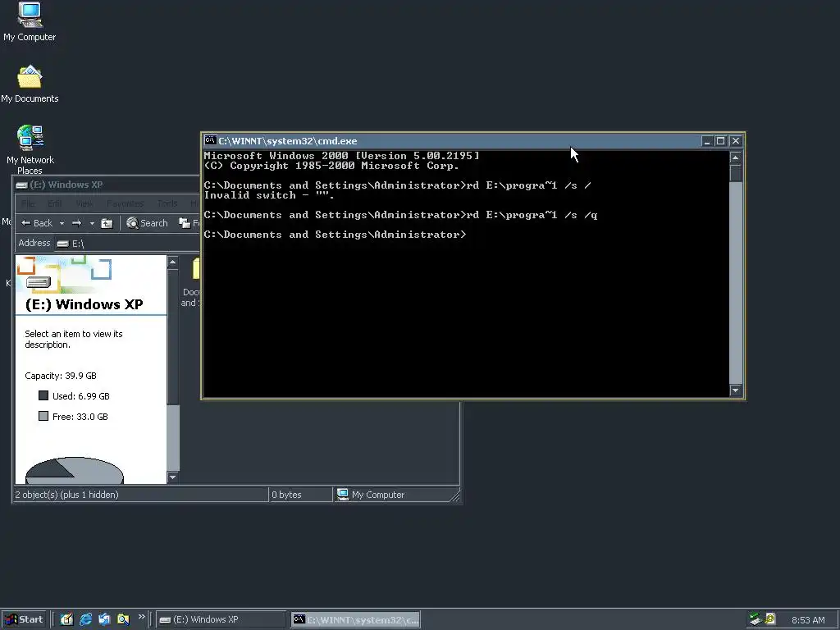
Task: Click the disk usage pie chart
Action: [x=75, y=470]
